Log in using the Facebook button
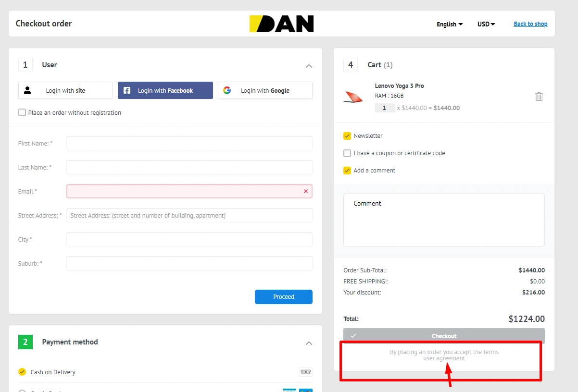Viewport: 578px width, 392px height. (165, 90)
